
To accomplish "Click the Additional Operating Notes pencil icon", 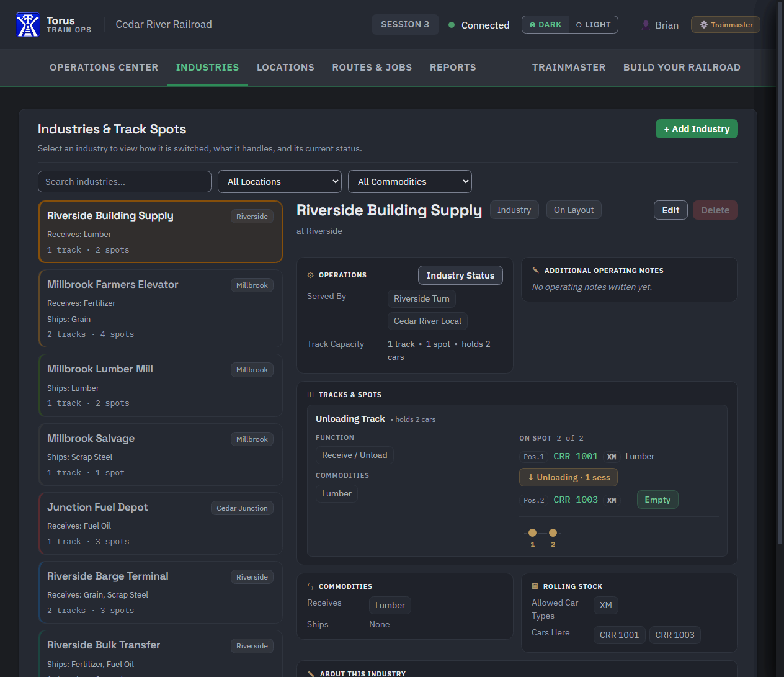I will coord(536,271).
